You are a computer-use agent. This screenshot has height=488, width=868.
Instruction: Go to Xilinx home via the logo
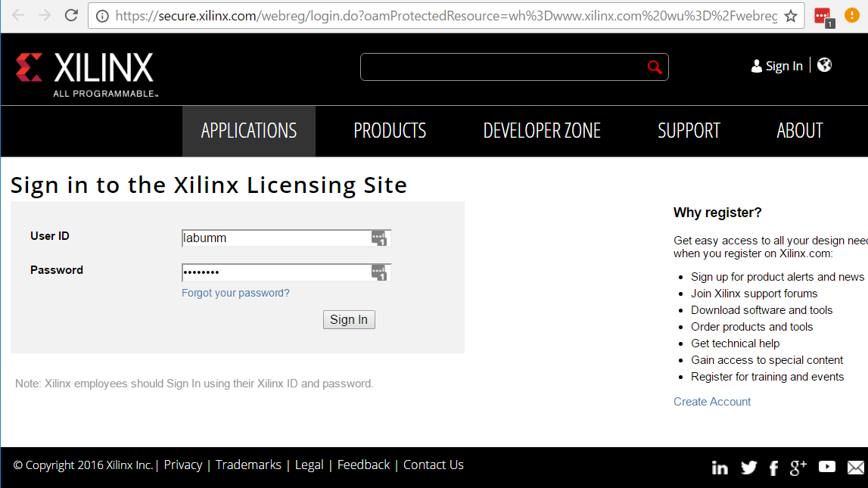[87, 75]
